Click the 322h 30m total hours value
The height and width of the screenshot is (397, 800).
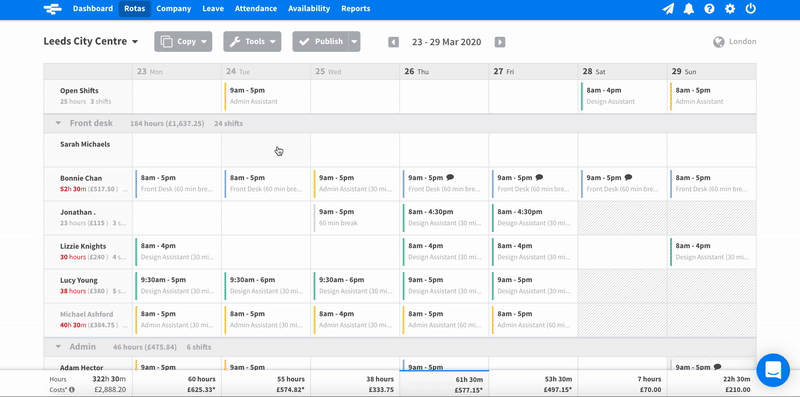pos(109,379)
